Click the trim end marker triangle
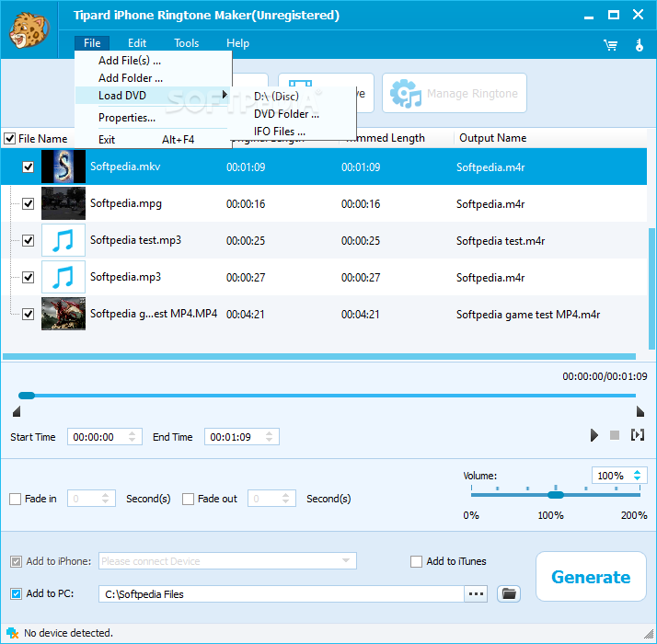This screenshot has width=657, height=644. point(640,411)
